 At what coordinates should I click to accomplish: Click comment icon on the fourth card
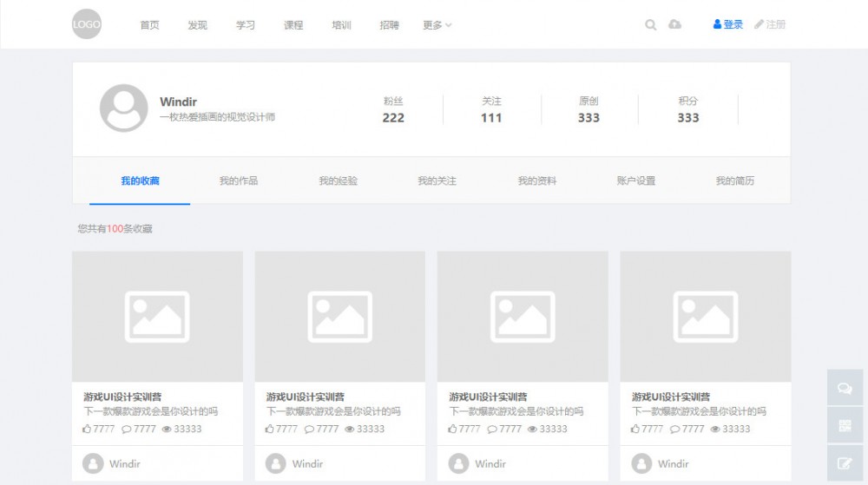point(674,429)
